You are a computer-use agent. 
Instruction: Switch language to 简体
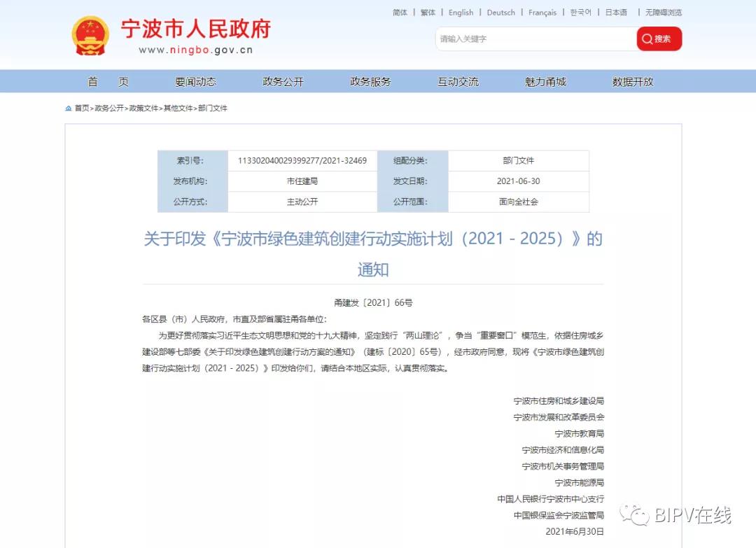400,13
